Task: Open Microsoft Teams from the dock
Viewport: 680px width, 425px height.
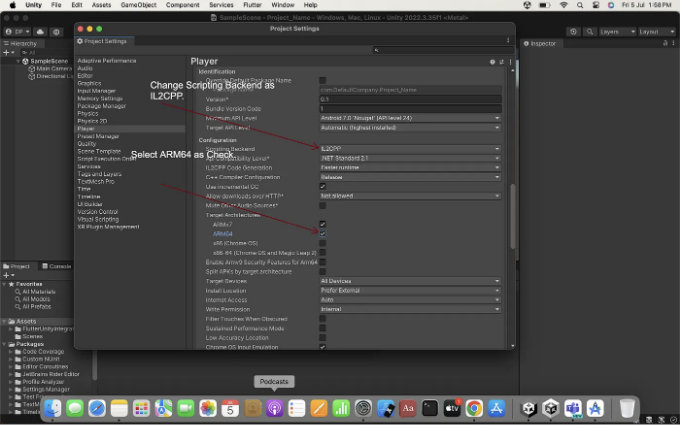Action: click(x=573, y=409)
